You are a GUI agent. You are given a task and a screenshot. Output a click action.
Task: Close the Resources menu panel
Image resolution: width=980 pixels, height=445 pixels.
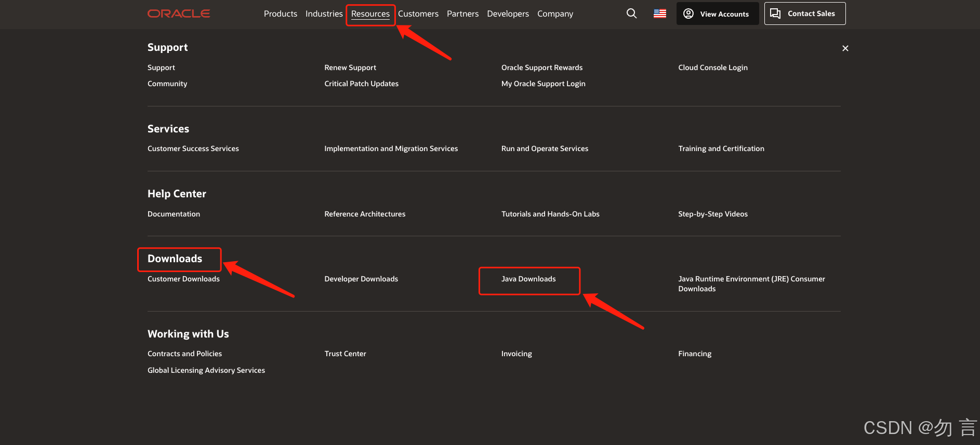pos(845,48)
